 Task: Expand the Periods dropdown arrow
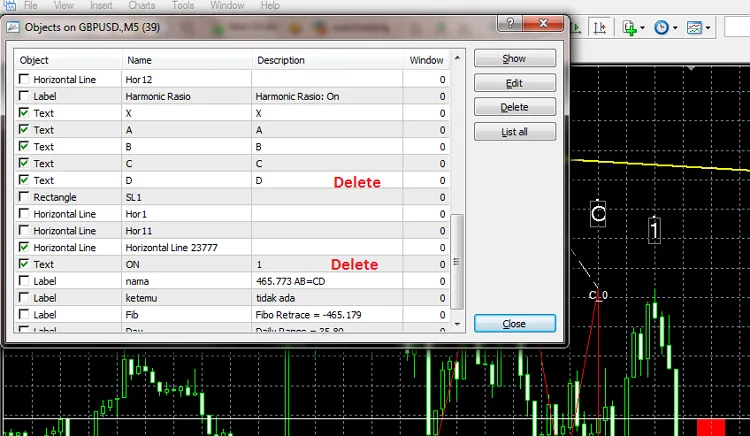[675, 28]
